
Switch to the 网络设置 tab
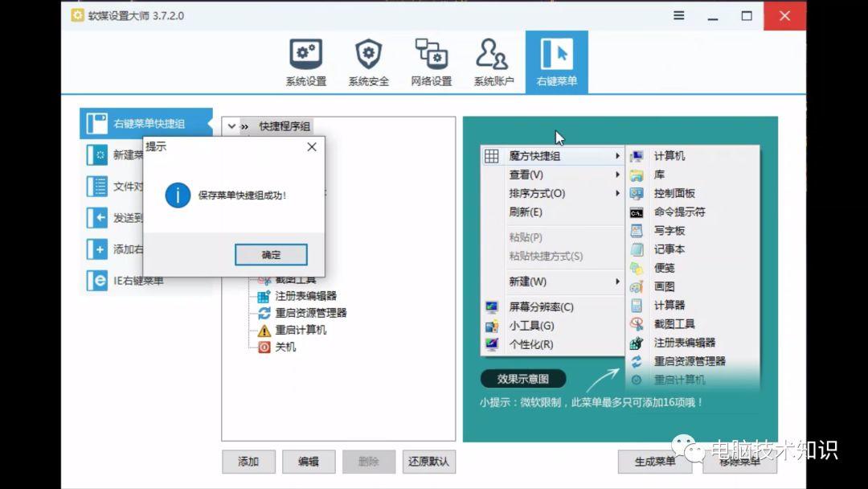point(432,62)
